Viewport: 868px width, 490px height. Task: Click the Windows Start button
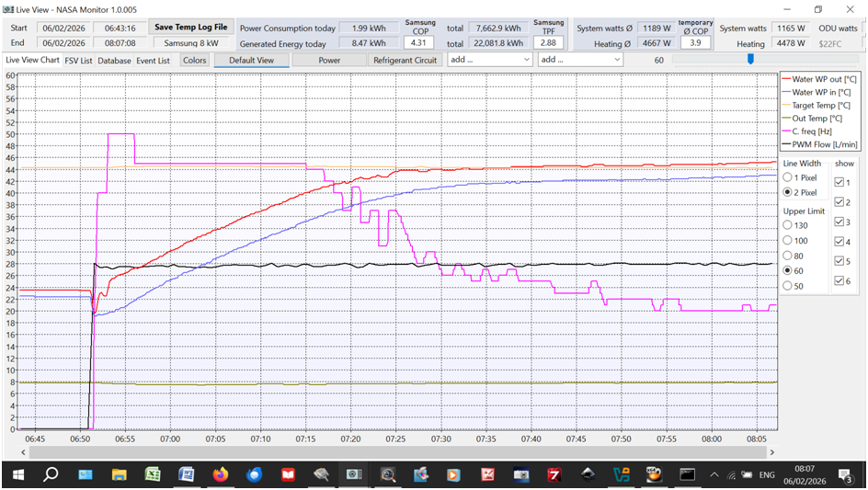[x=17, y=474]
